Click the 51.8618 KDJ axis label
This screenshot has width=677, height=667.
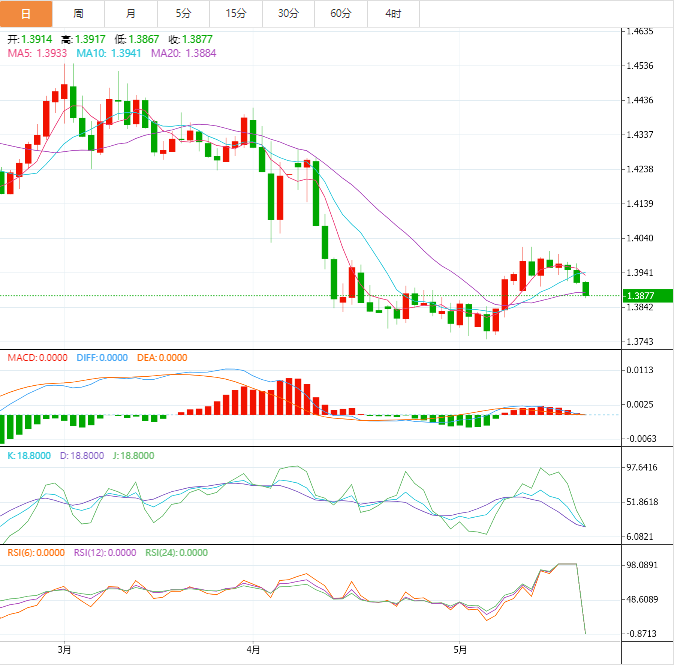(x=642, y=502)
